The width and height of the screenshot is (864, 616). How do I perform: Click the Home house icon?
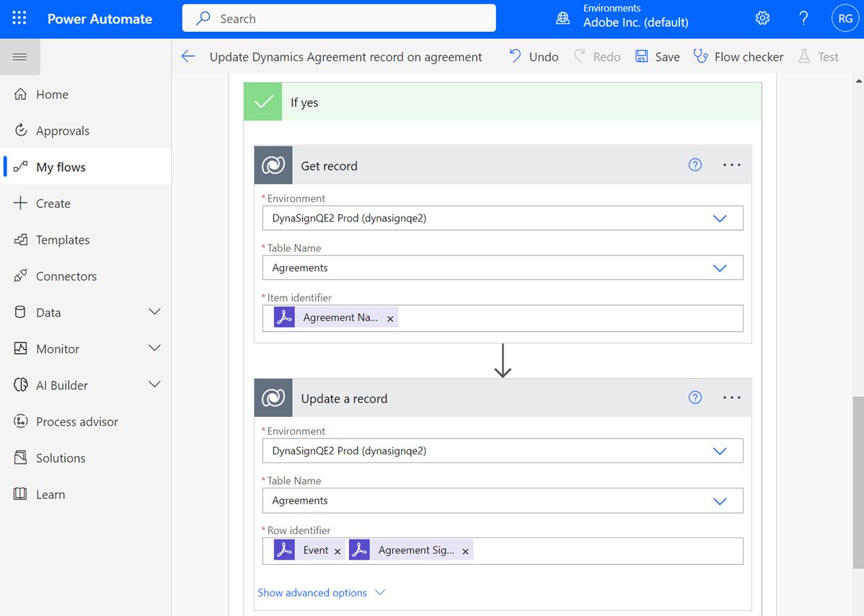20,94
